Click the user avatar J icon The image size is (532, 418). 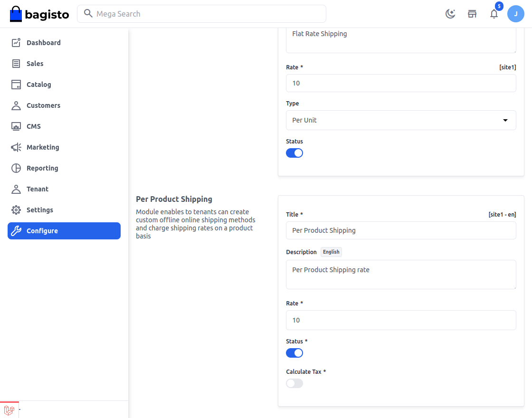[516, 14]
